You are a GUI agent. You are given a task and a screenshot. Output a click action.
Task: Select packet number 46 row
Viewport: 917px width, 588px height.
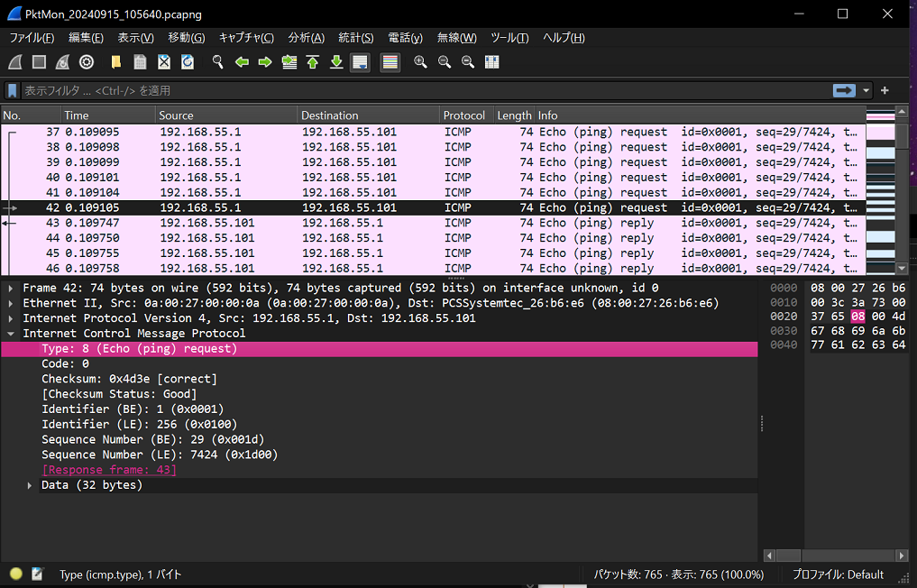(x=433, y=269)
